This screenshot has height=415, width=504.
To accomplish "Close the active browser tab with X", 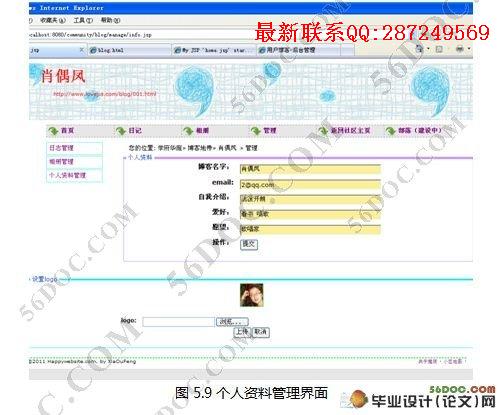I will 82,50.
